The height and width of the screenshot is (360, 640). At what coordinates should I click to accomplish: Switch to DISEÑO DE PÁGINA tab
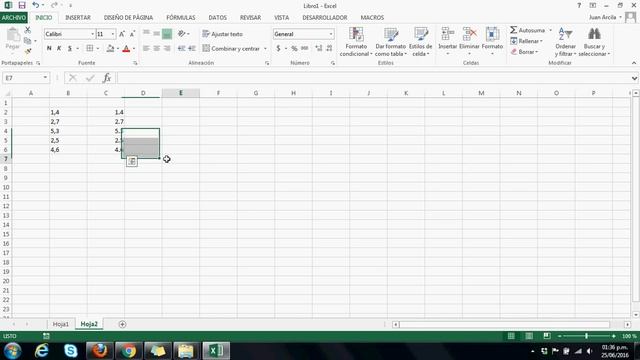pos(128,18)
